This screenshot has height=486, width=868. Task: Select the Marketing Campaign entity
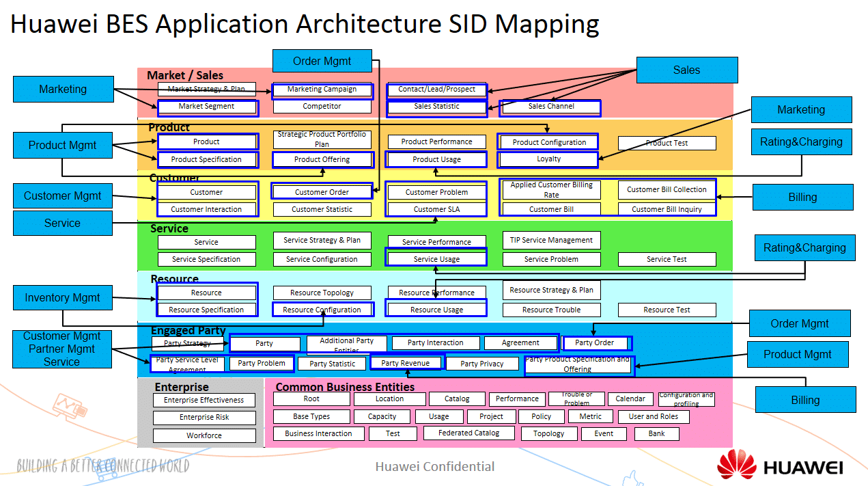(x=322, y=89)
